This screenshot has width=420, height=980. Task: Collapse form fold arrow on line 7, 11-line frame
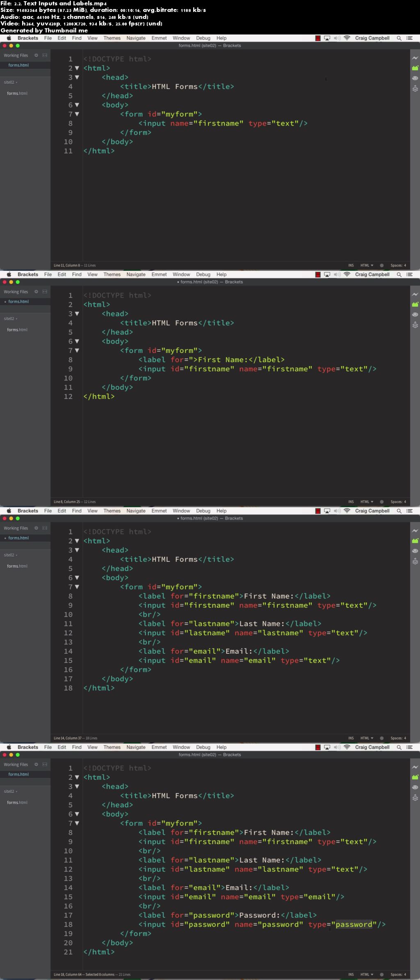[77, 114]
